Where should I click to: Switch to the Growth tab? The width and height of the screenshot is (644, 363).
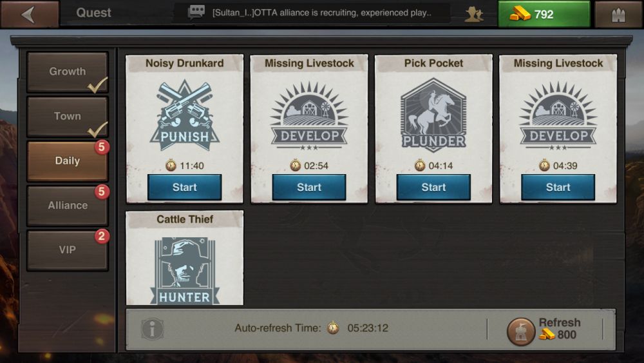[x=68, y=72]
